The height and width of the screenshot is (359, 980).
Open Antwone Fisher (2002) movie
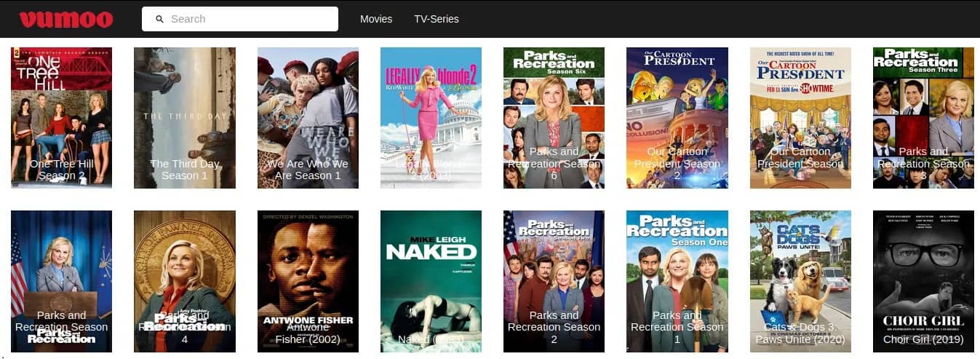pyautogui.click(x=308, y=281)
